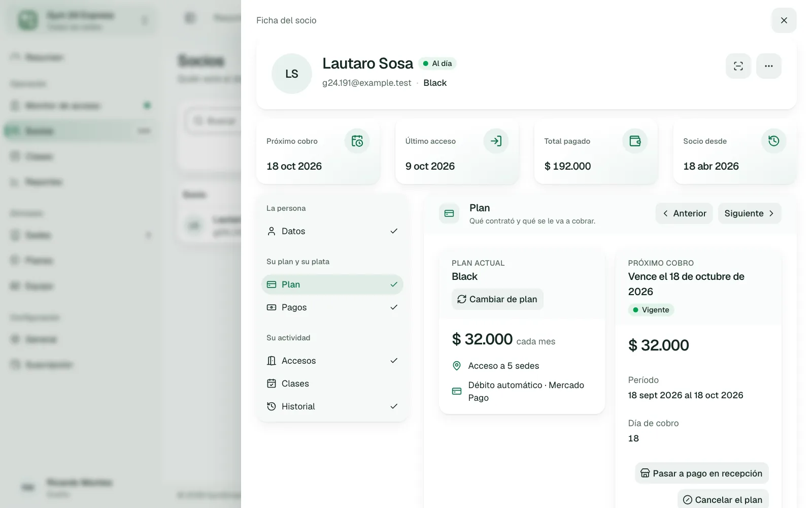Image resolution: width=812 pixels, height=508 pixels.
Task: Click the Total pagado wallet icon
Action: click(635, 141)
